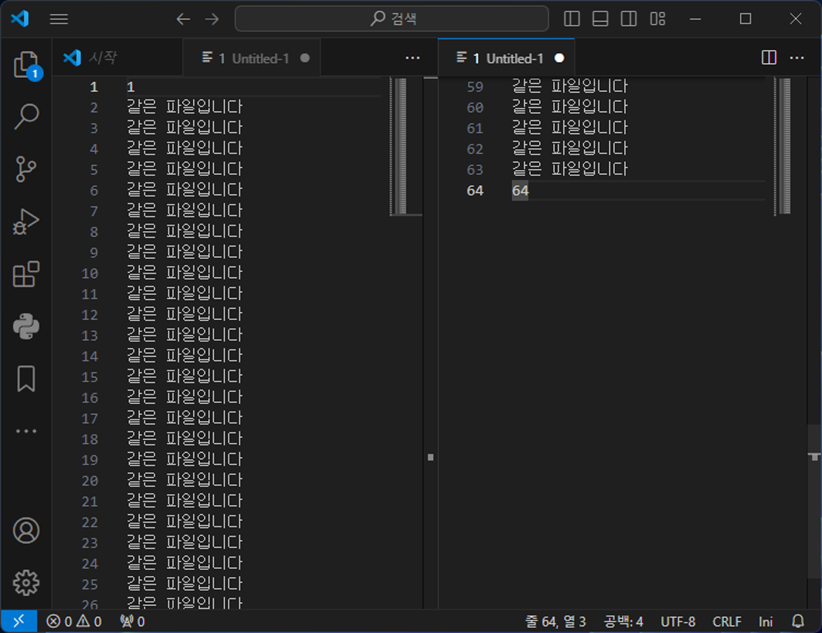Click the remote window indicator
Image resolution: width=822 pixels, height=633 pixels.
tap(19, 621)
